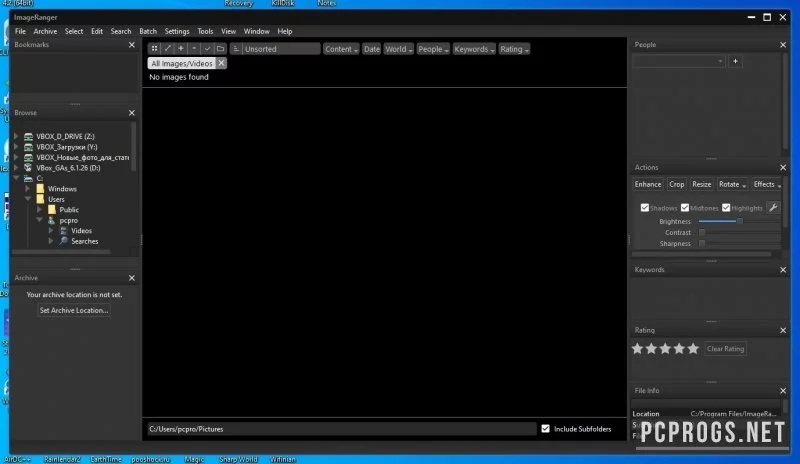Open the Effects actions dropdown

point(767,184)
